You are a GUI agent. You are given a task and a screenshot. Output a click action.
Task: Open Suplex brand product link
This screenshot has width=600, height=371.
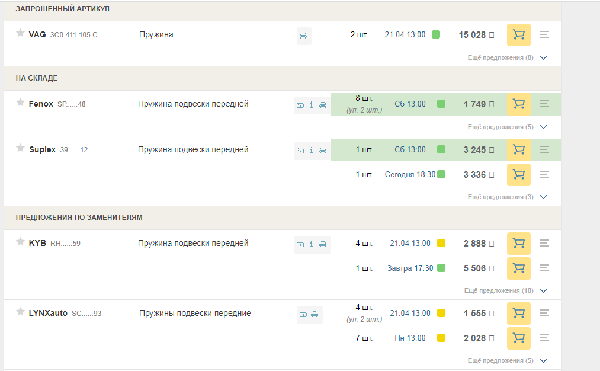[42, 150]
